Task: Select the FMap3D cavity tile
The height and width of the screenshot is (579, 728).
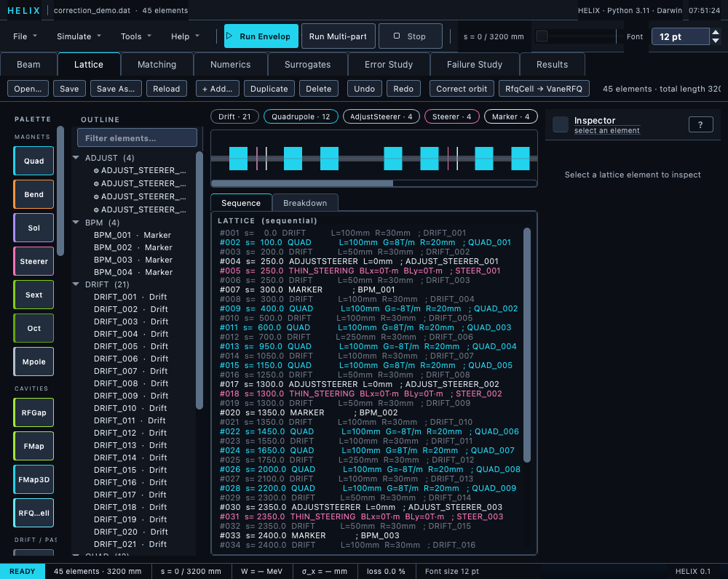Action: (x=33, y=479)
